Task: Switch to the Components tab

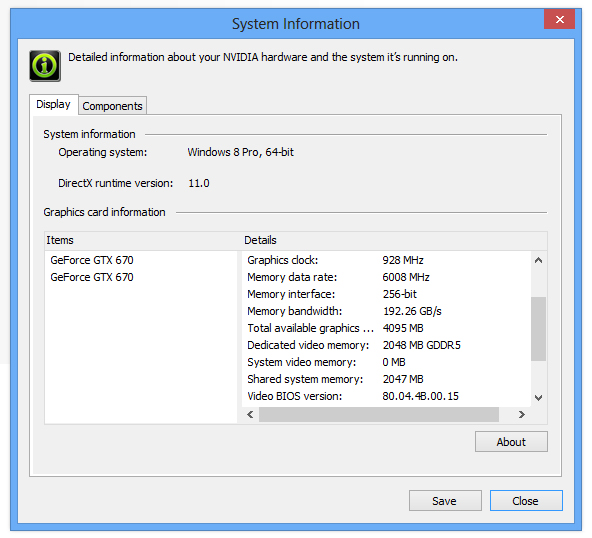Action: (x=113, y=106)
